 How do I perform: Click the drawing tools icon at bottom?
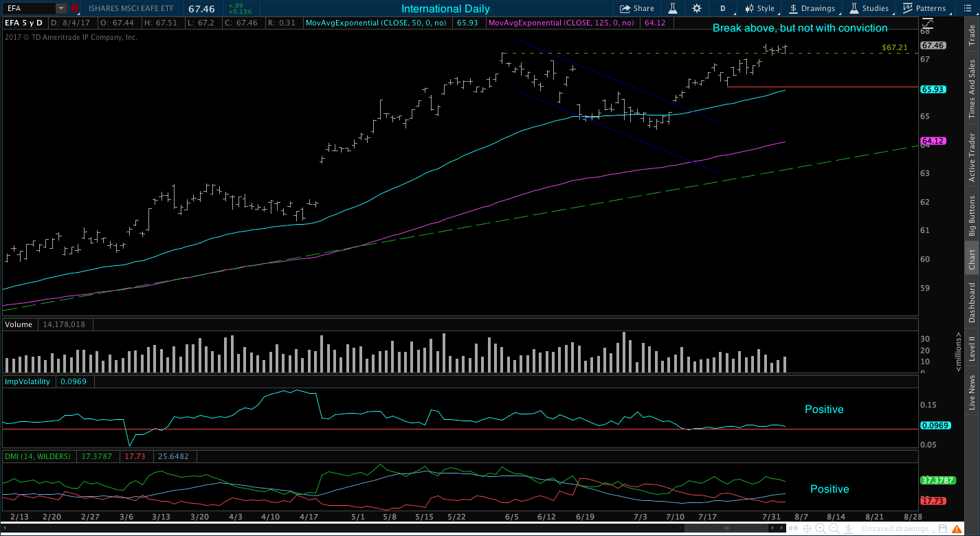point(849,528)
